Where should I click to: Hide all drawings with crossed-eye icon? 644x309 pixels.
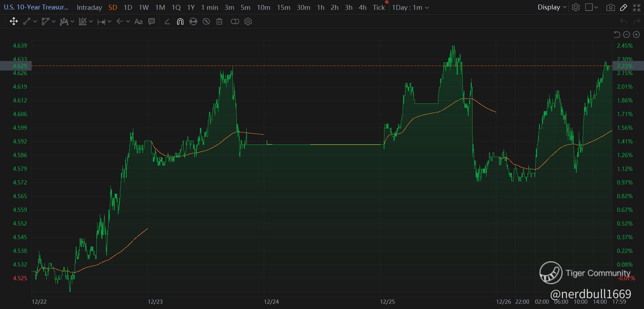206,22
